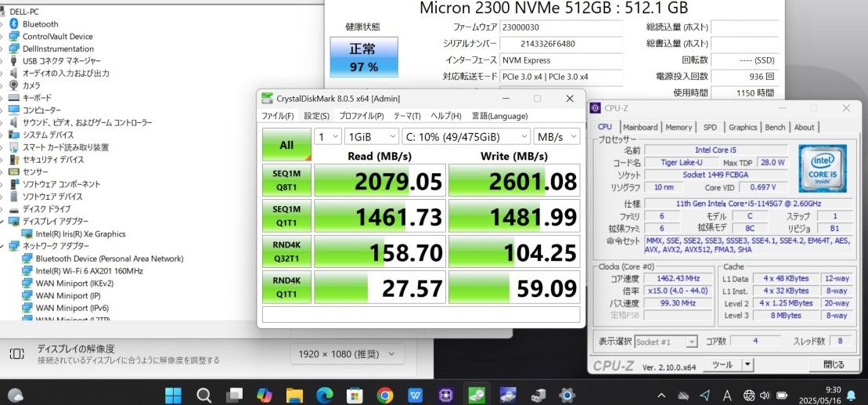Switch to the Graphics tab in CPU-Z

click(742, 127)
